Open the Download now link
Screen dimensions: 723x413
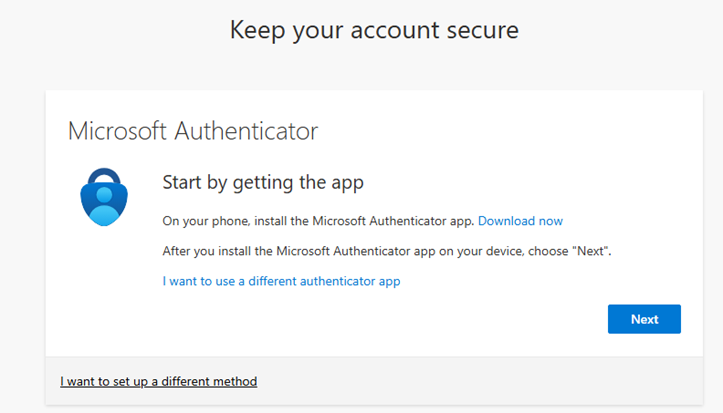pos(520,220)
